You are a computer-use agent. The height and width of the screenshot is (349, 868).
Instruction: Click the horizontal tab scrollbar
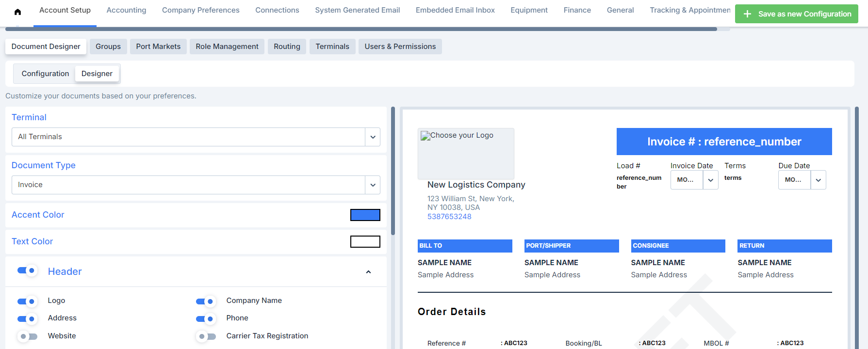click(x=361, y=29)
